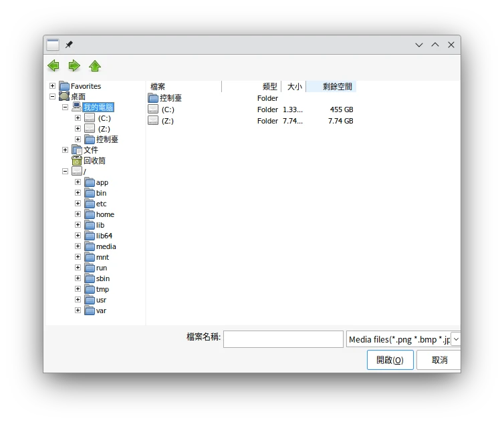Select 我的電腦 computer icon in tree
The image size is (504, 424).
pos(77,108)
